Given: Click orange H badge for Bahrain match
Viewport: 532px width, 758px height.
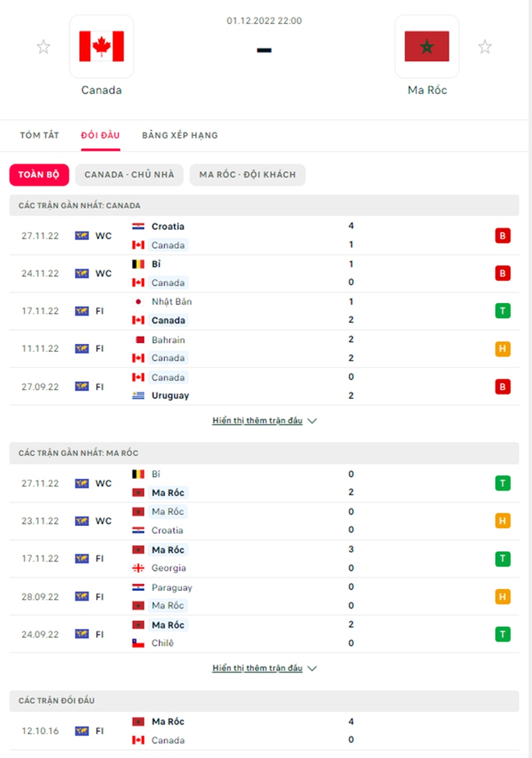Looking at the screenshot, I should pos(503,349).
